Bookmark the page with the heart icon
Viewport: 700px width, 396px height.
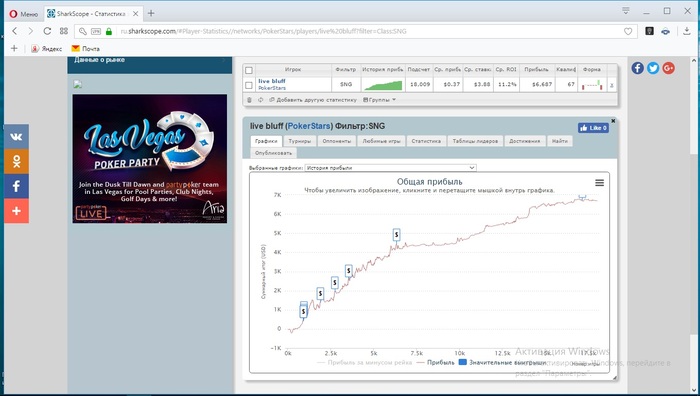pos(628,31)
